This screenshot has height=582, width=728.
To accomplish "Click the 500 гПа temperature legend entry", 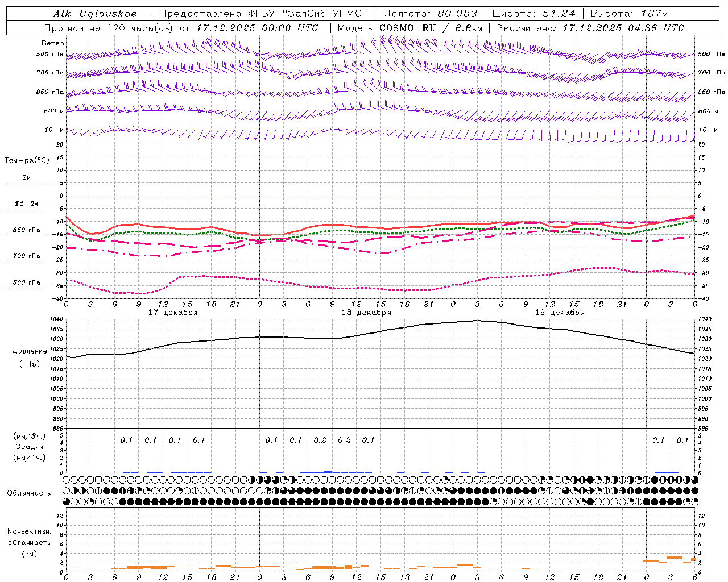I will [x=27, y=282].
